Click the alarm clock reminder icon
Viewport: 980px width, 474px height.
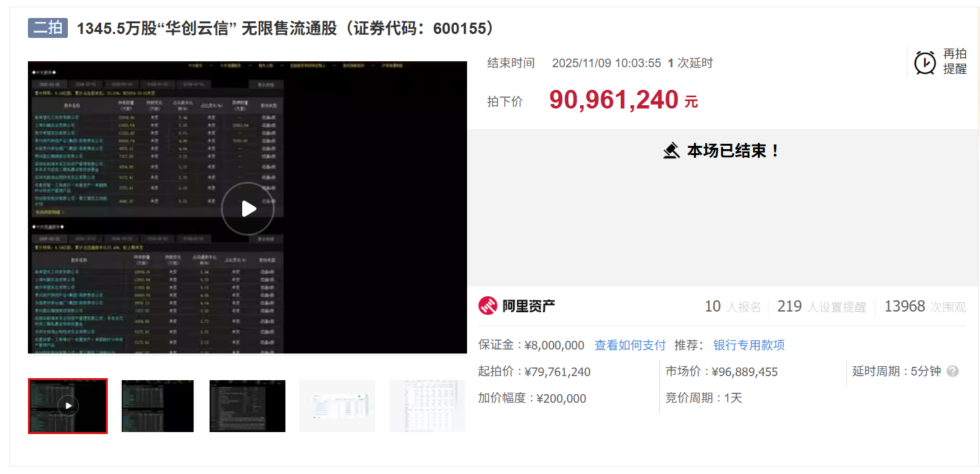click(925, 63)
